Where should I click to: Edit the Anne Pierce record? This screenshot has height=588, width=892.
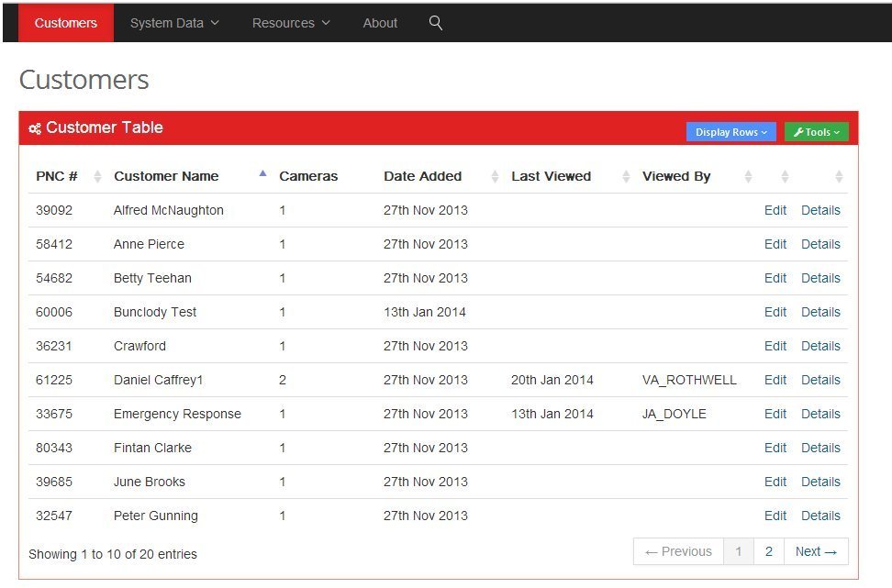click(x=775, y=244)
